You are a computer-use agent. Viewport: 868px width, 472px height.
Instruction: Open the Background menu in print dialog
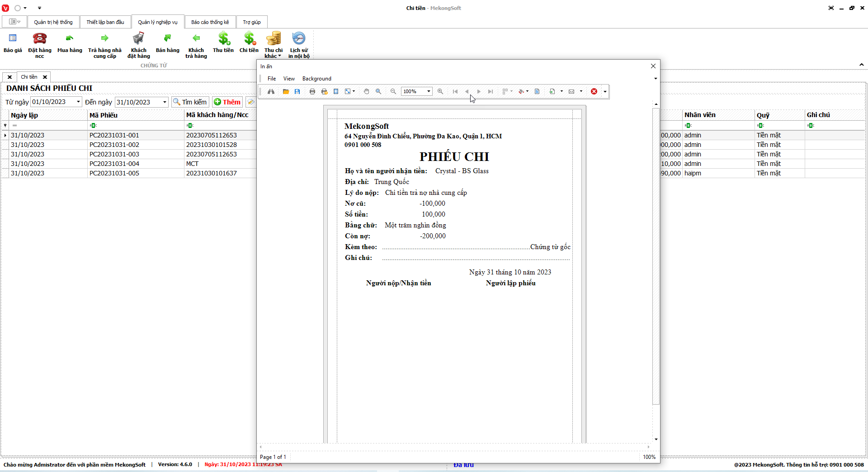[x=316, y=79]
